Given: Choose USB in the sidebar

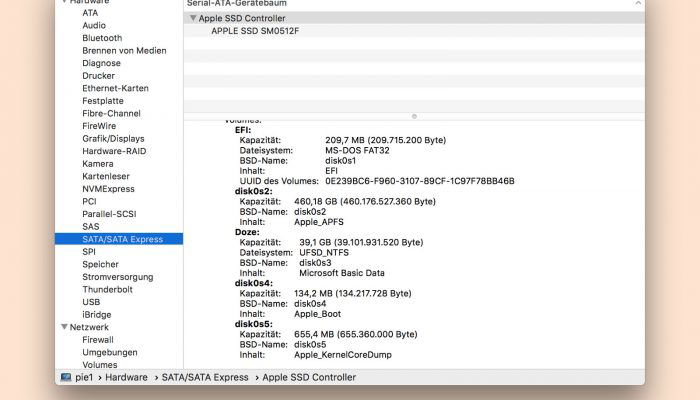Looking at the screenshot, I should tap(91, 302).
